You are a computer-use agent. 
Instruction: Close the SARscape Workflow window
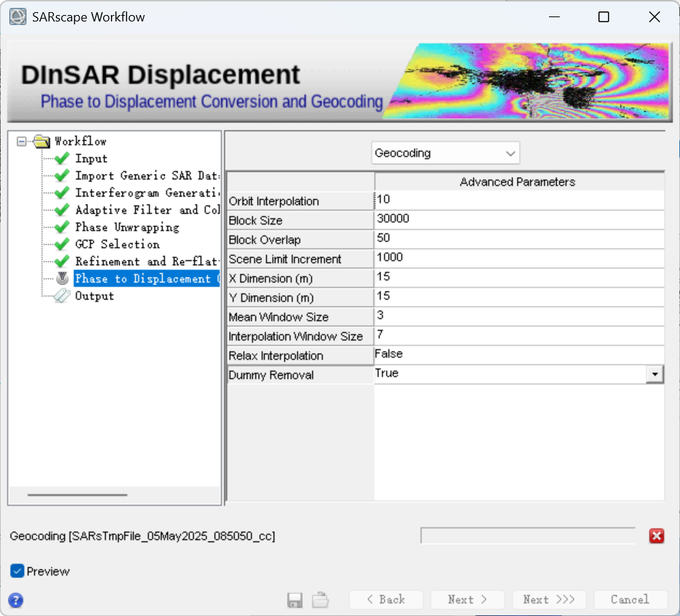click(654, 17)
